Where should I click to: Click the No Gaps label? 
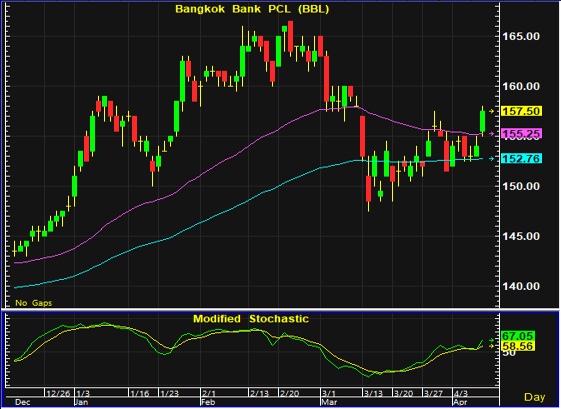34,303
